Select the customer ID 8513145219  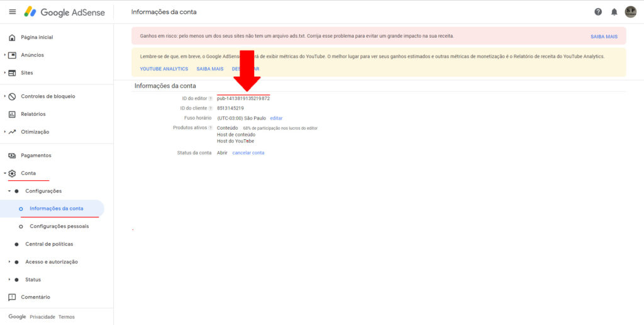point(230,108)
